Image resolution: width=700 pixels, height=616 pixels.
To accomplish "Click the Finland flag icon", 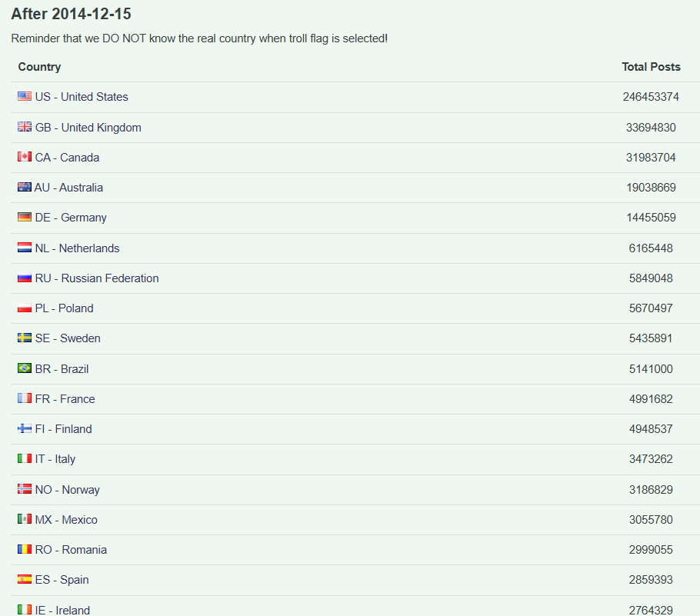I will pos(25,429).
